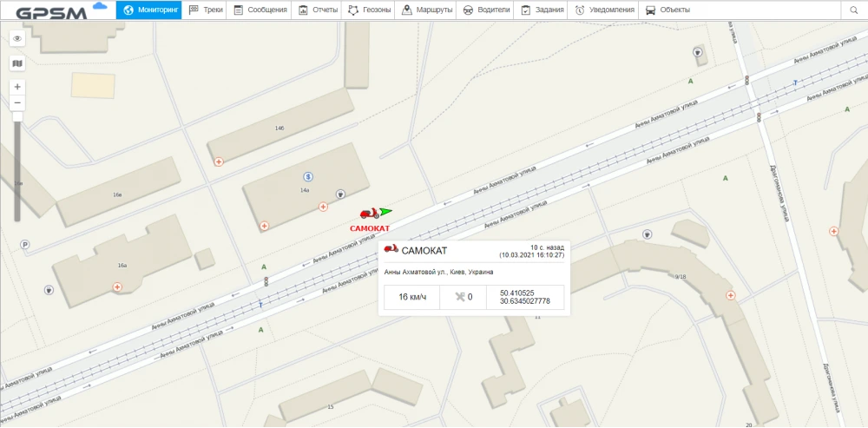868x428 pixels.
Task: Go to the Уведомления tab
Action: pyautogui.click(x=604, y=10)
